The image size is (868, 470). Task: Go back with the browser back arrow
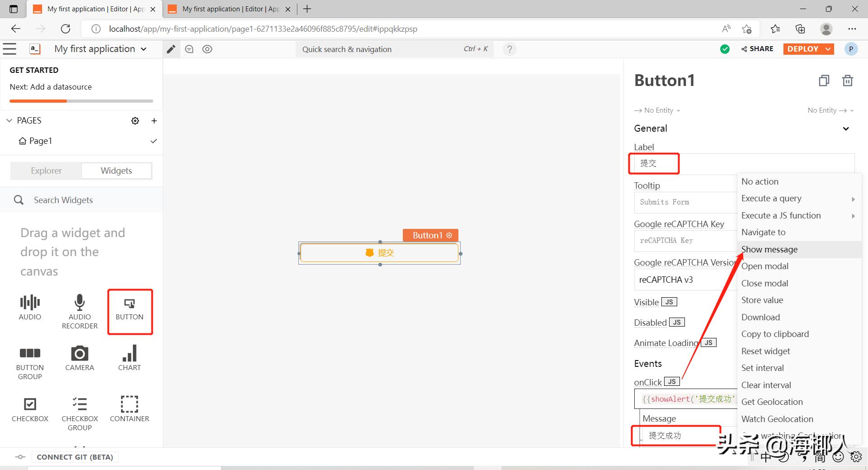(x=16, y=29)
